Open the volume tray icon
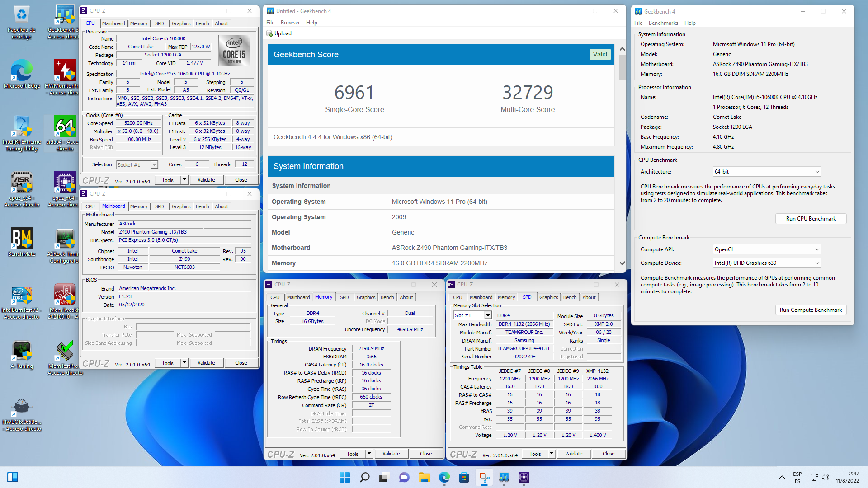 pyautogui.click(x=826, y=477)
